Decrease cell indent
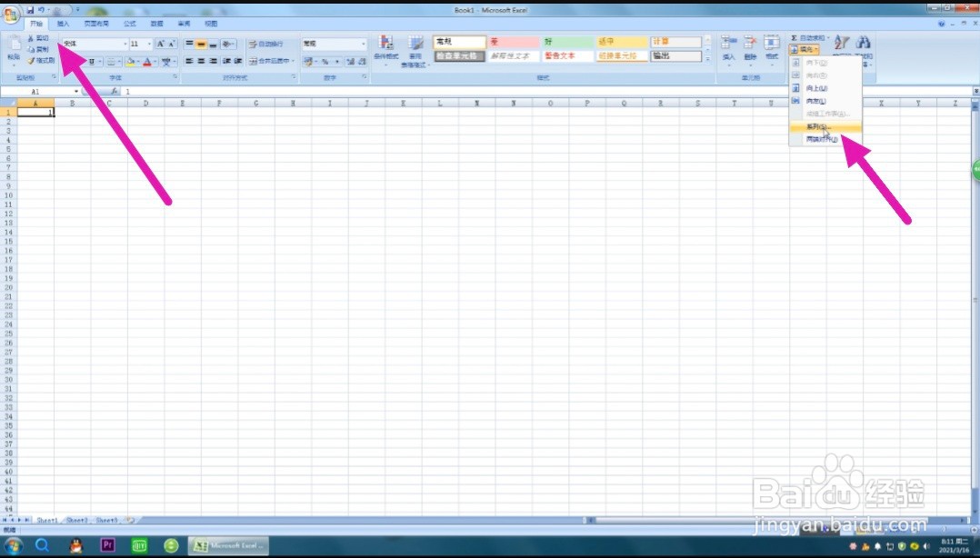Image resolution: width=980 pixels, height=558 pixels. pos(226,61)
